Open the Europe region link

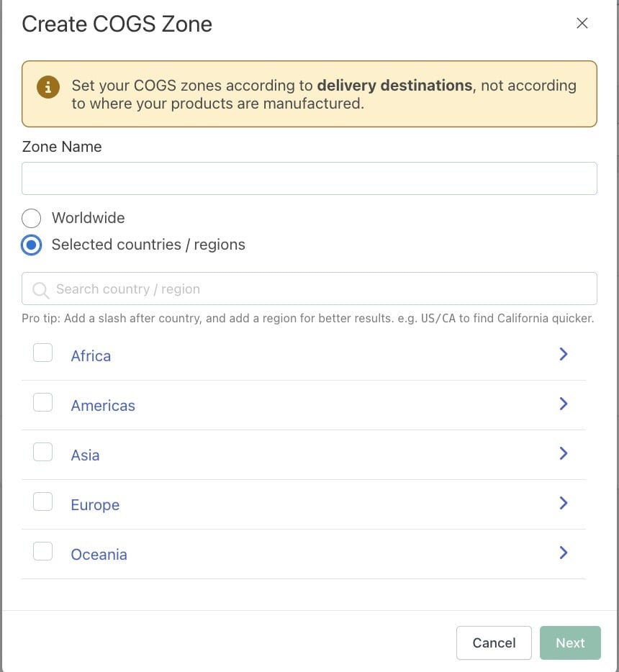[95, 505]
